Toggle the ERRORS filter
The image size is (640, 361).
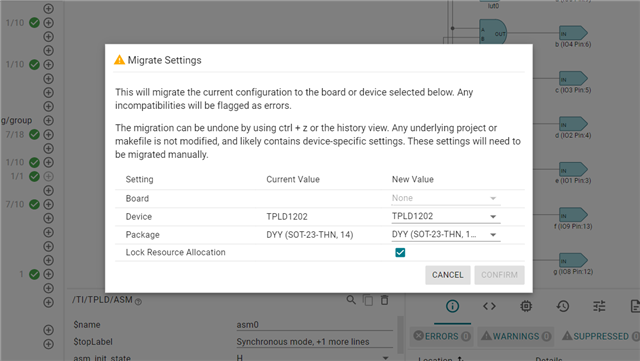442,336
